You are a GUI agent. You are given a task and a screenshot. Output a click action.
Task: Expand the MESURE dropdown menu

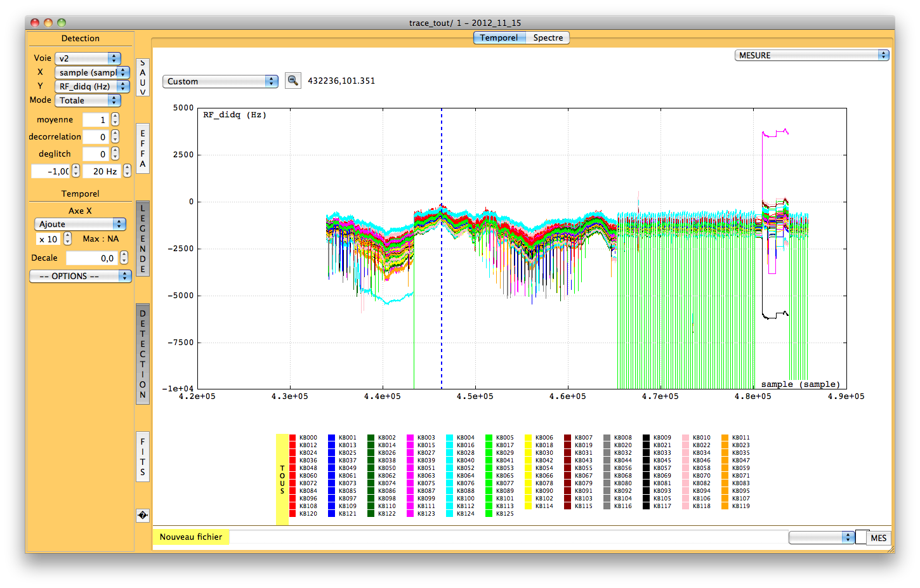(x=812, y=55)
